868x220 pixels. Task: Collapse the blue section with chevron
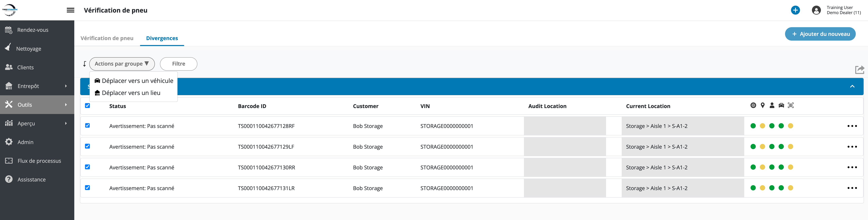coord(852,86)
